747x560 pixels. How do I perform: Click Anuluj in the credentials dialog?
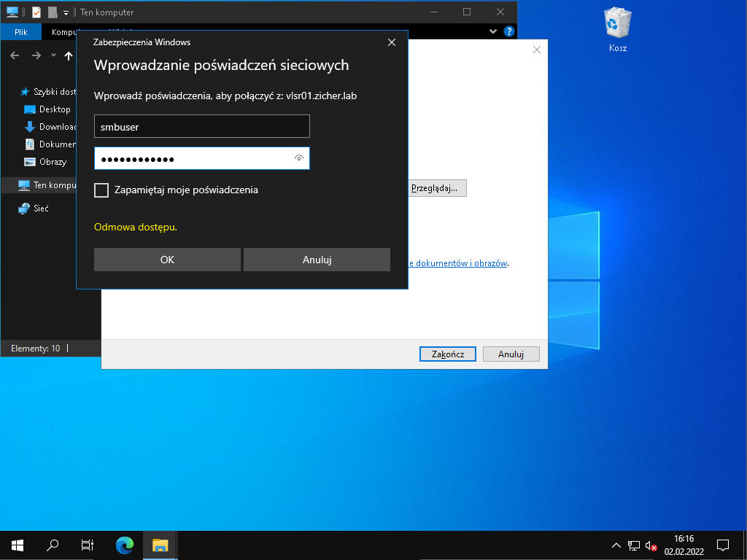click(317, 260)
